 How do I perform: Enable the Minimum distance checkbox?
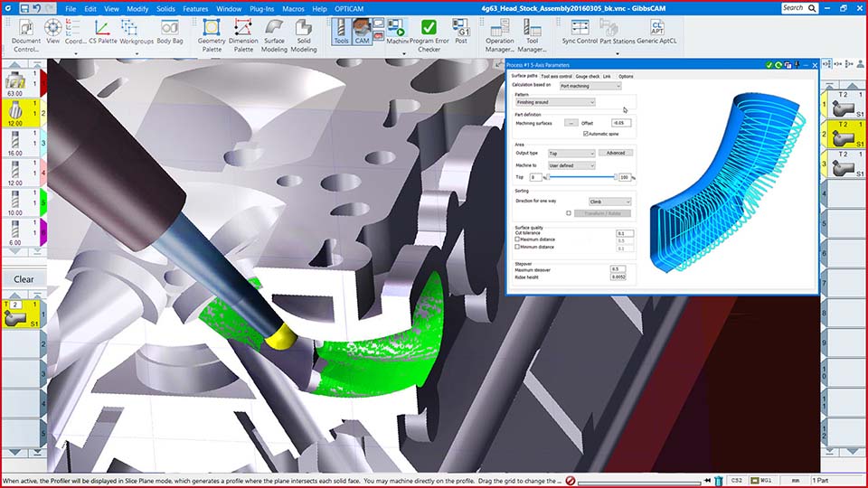coord(517,247)
